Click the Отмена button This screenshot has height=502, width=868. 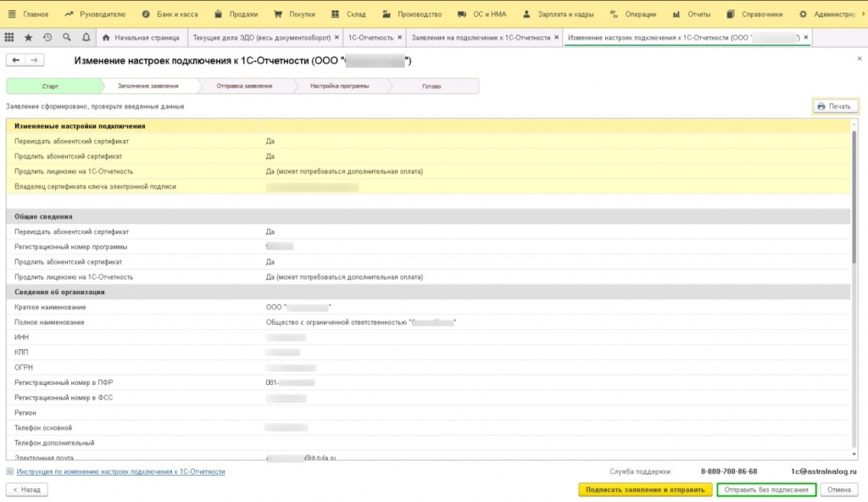839,489
